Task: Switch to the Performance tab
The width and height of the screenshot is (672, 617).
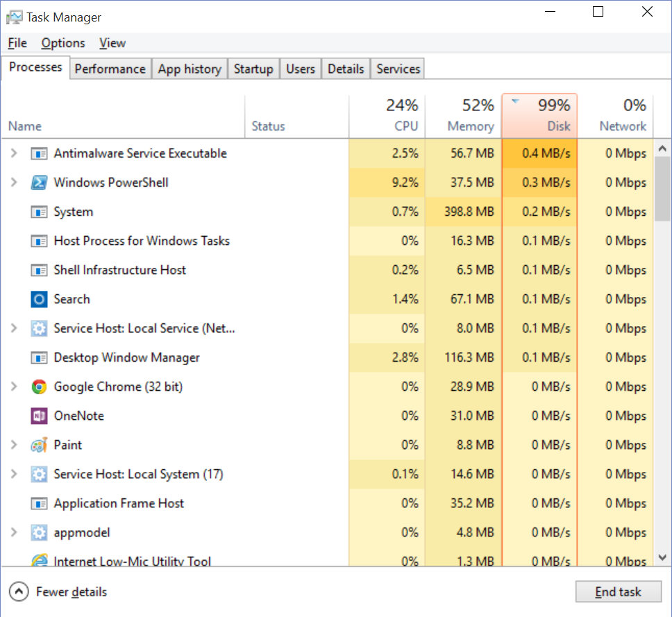Action: [110, 69]
